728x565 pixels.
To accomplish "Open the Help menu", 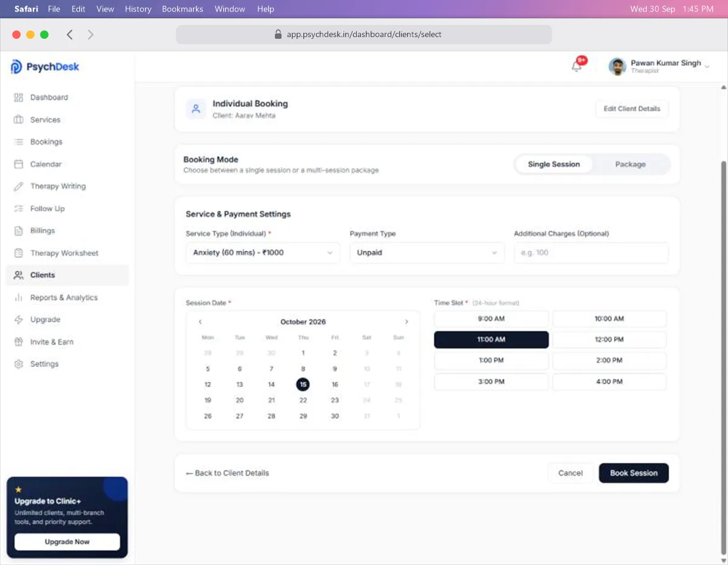I will coord(266,9).
